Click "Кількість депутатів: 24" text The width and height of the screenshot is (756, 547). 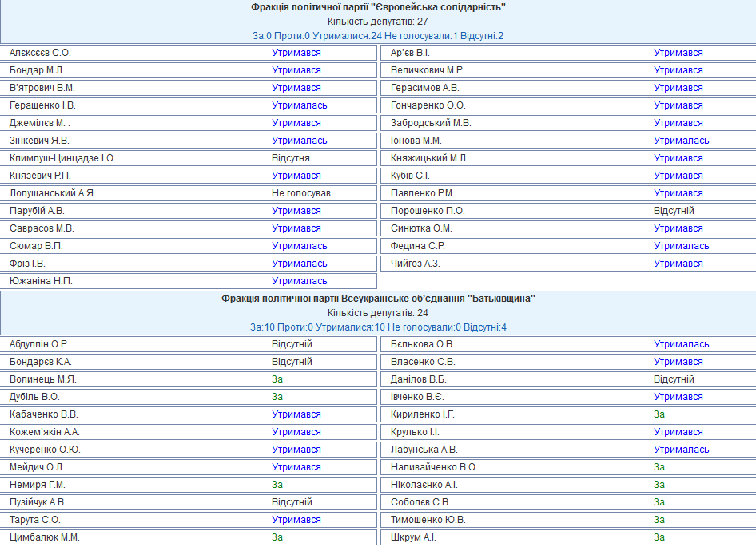pyautogui.click(x=378, y=313)
